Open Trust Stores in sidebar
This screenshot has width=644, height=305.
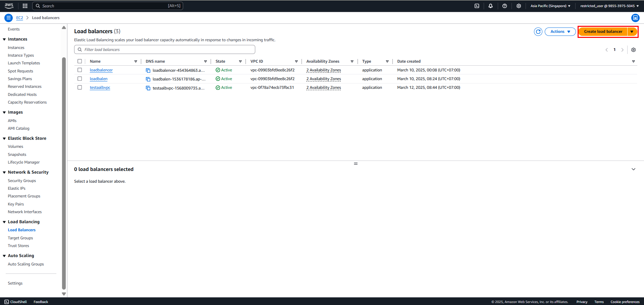18,246
